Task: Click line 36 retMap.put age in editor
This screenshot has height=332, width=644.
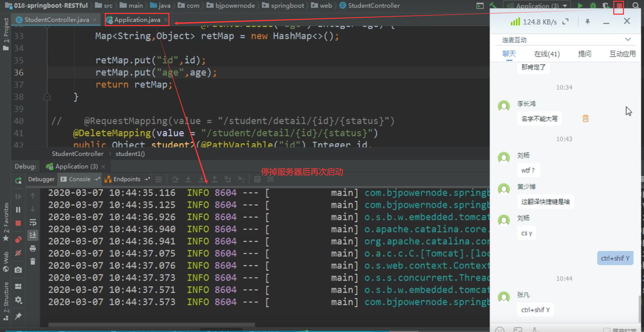Action: point(156,73)
